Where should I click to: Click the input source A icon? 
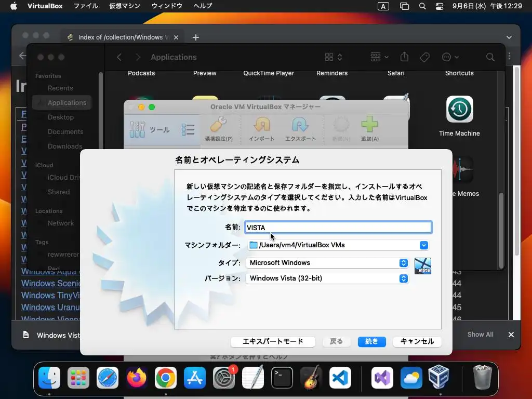[x=383, y=6]
